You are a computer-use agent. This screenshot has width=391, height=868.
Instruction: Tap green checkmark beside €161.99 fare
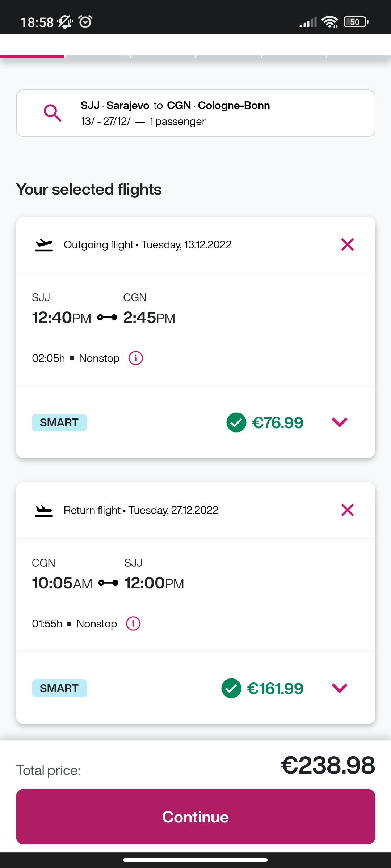(x=231, y=688)
